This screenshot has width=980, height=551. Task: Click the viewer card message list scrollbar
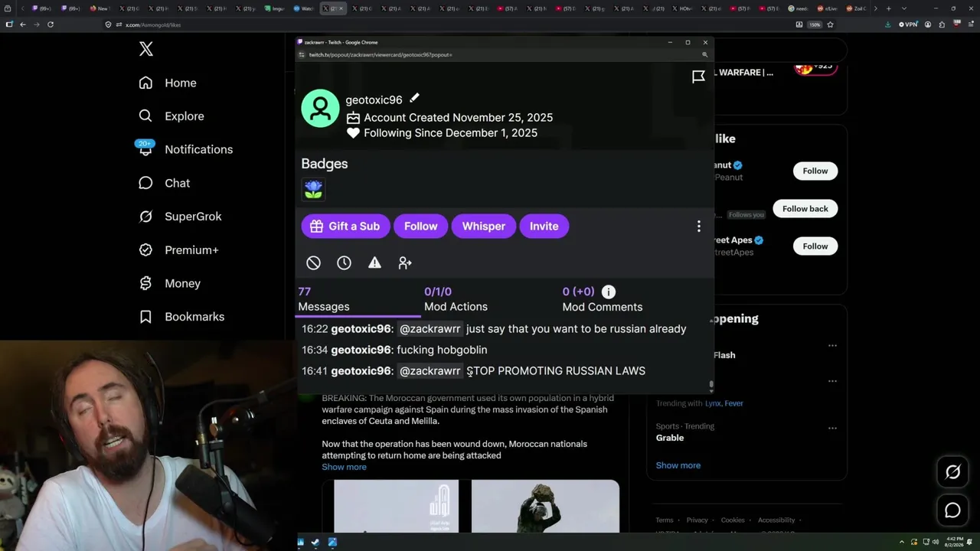pos(711,385)
